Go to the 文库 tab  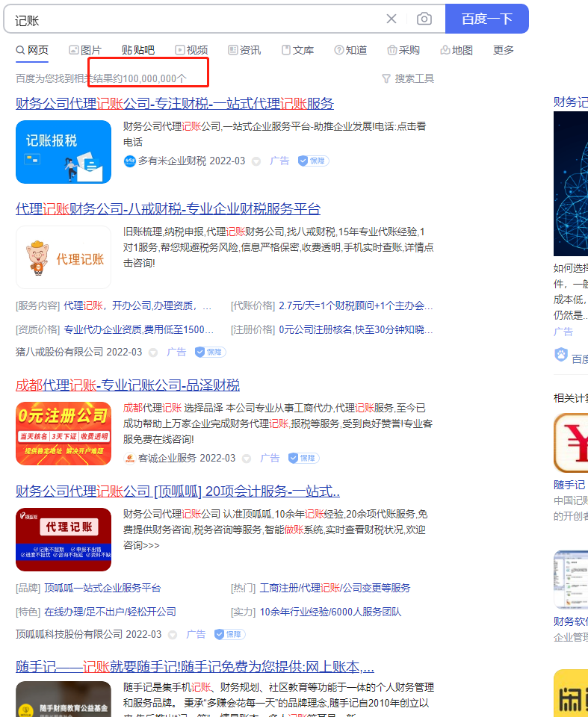[297, 50]
